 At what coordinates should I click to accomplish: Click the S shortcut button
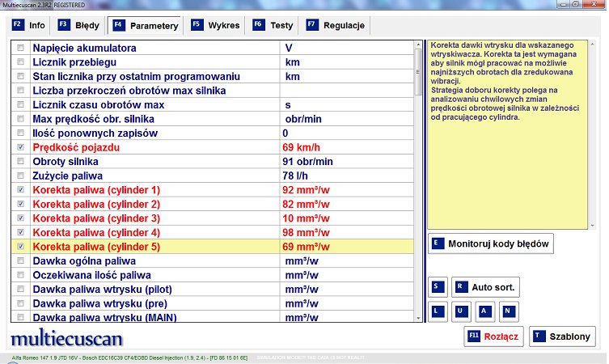438,286
